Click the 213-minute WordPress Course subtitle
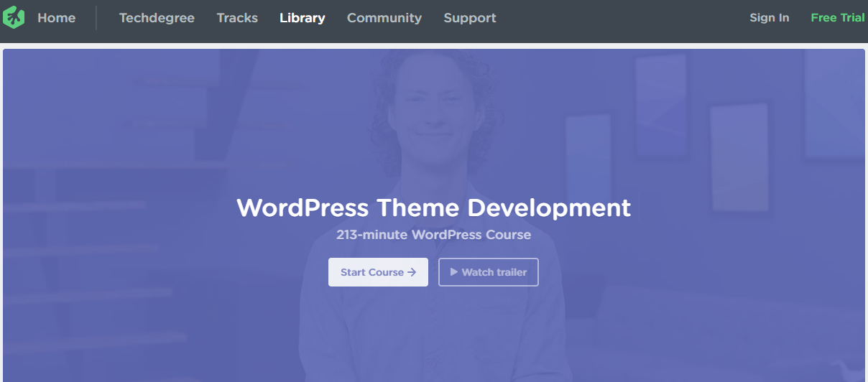 coord(433,235)
